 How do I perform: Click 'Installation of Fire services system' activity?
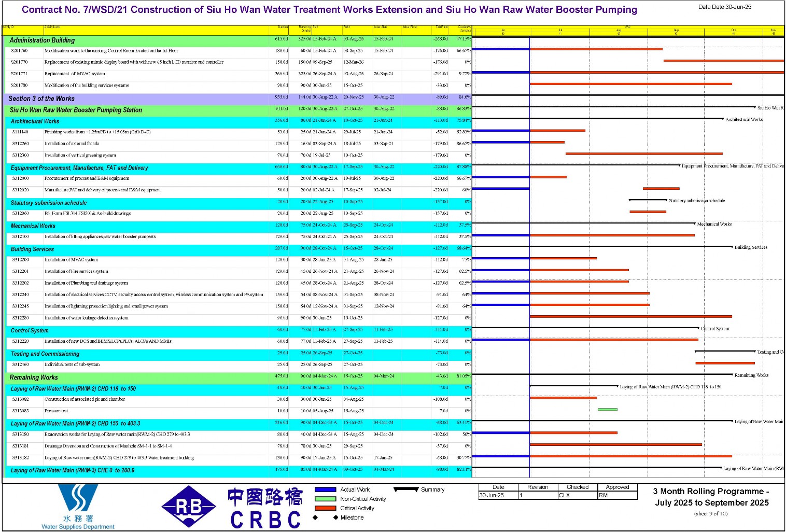(76, 271)
